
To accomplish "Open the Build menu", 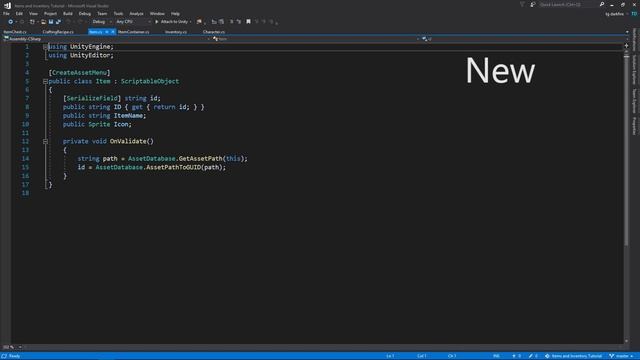I will [68, 13].
